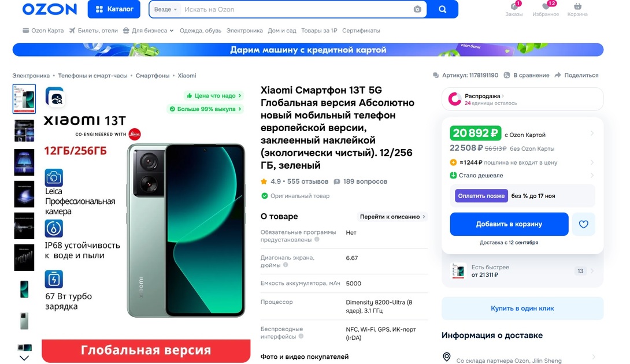The image size is (630, 364).
Task: Click the camera image search icon
Action: pyautogui.click(x=417, y=9)
